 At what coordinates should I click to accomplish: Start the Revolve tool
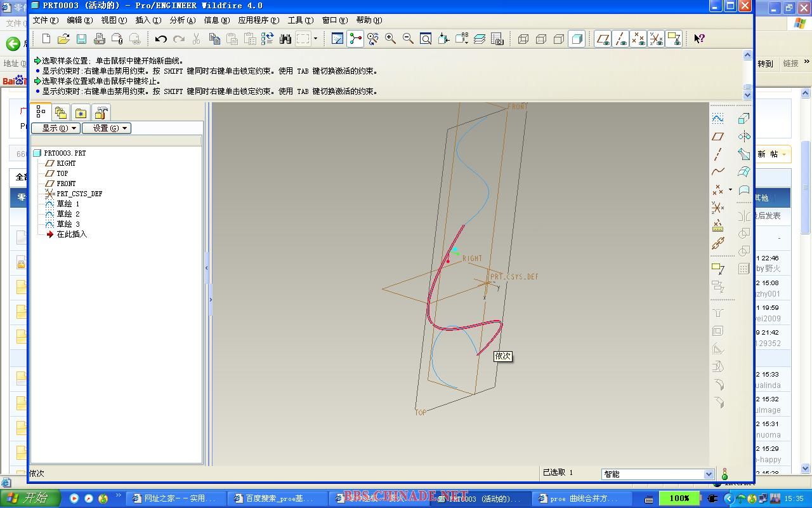tap(744, 137)
